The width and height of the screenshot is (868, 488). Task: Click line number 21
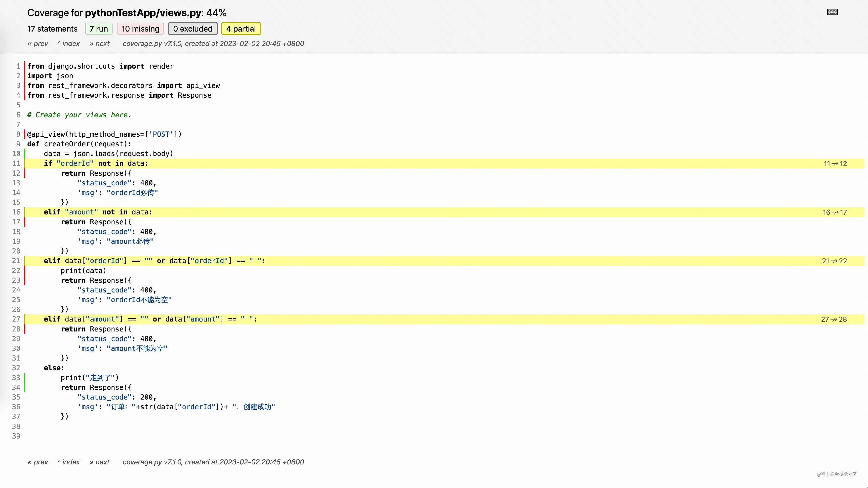click(x=16, y=261)
